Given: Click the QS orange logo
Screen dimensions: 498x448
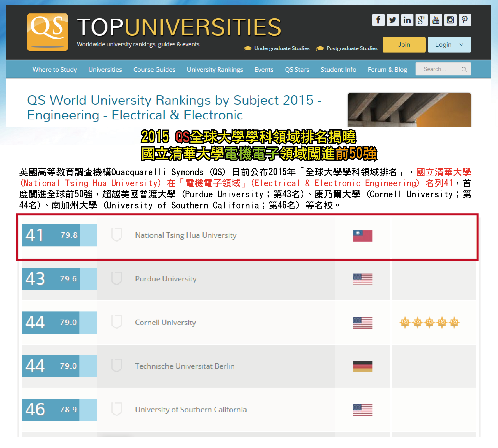Looking at the screenshot, I should [47, 32].
